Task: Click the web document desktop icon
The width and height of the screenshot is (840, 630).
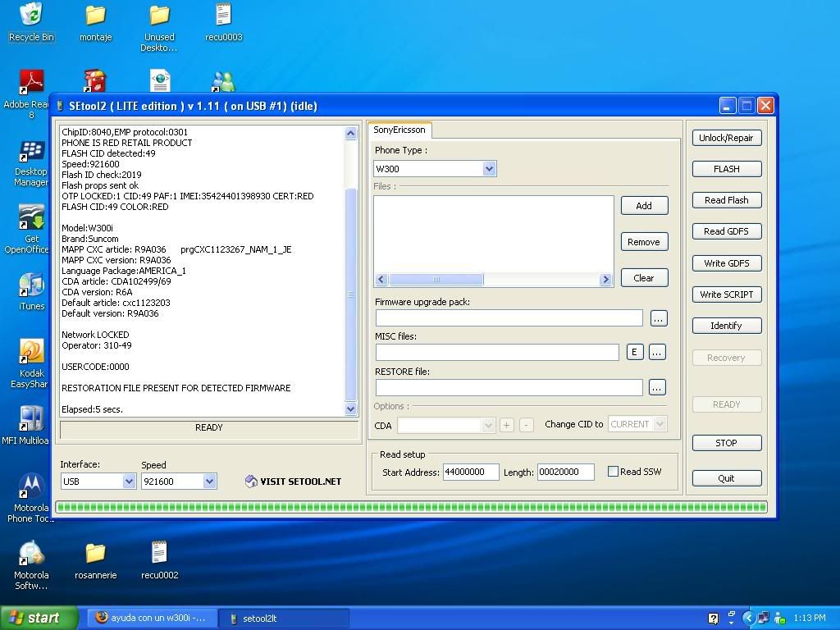Action: pyautogui.click(x=160, y=81)
